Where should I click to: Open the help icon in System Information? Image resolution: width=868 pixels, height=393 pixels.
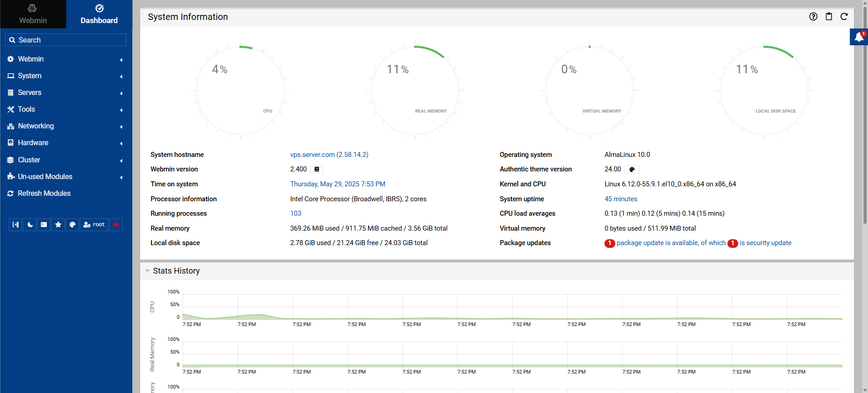pos(813,17)
